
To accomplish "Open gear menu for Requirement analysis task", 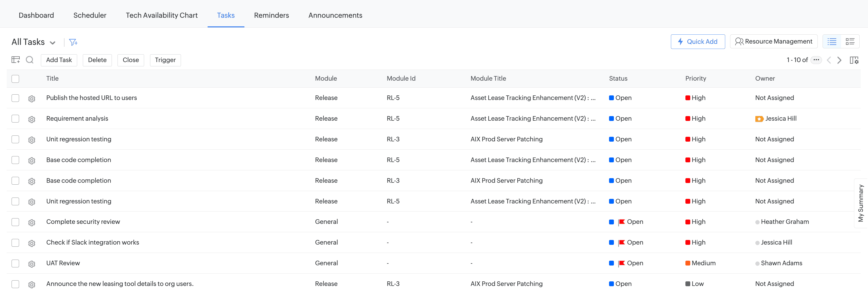I will click(x=32, y=119).
